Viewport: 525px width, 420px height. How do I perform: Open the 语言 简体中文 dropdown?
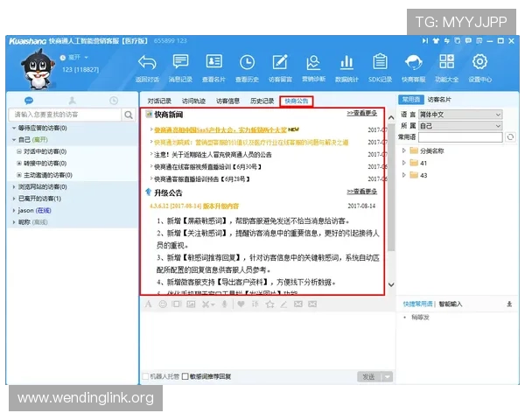click(x=460, y=115)
